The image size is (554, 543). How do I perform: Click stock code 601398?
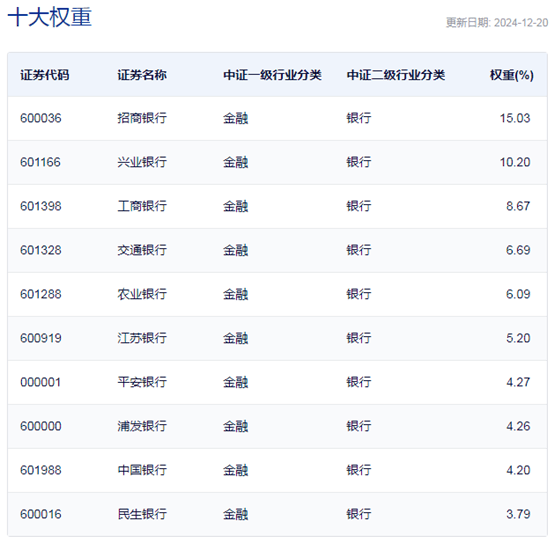[41, 206]
